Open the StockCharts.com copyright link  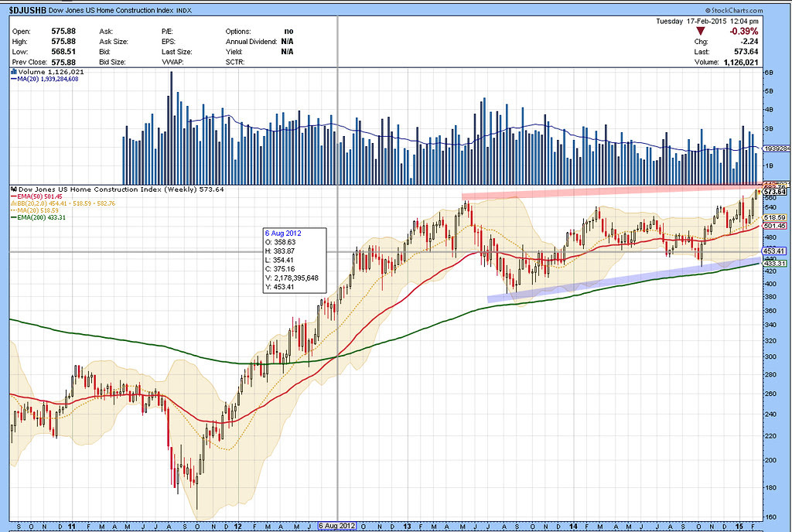point(734,10)
